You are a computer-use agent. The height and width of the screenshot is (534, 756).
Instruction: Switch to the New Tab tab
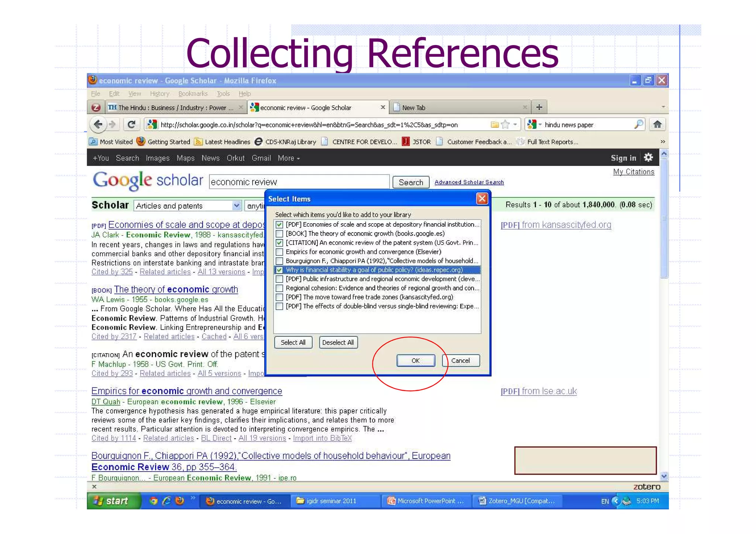click(460, 107)
